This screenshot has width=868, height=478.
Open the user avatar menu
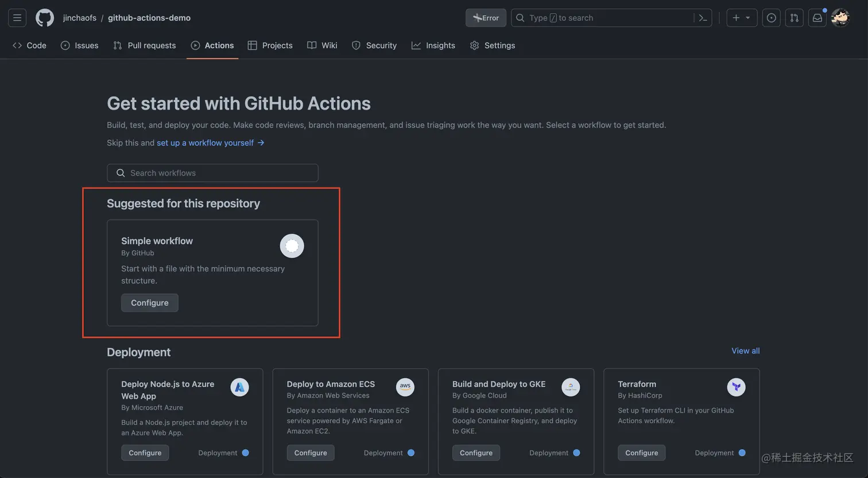point(840,18)
